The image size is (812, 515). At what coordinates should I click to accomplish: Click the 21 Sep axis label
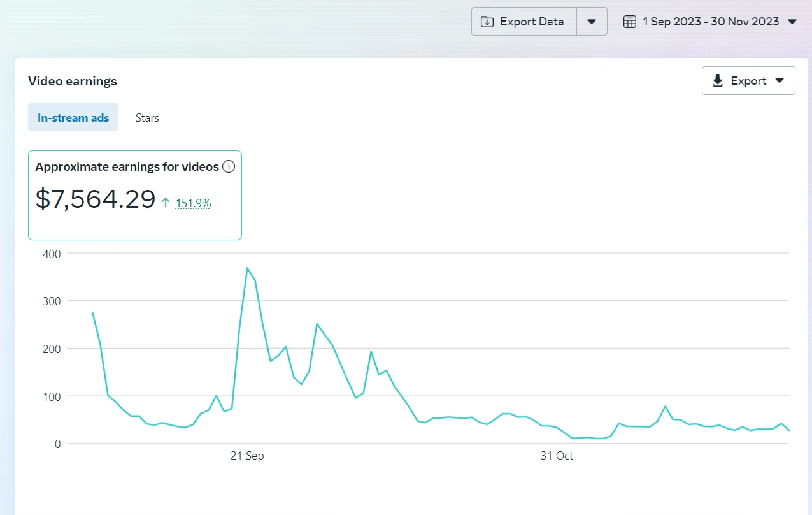[x=247, y=456]
